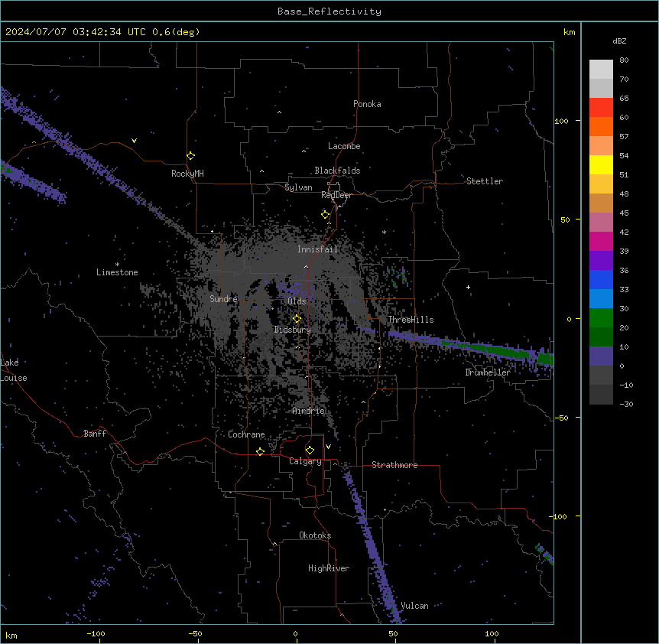Choose the dark green 10–20 dBZ legend swatch

(601, 337)
